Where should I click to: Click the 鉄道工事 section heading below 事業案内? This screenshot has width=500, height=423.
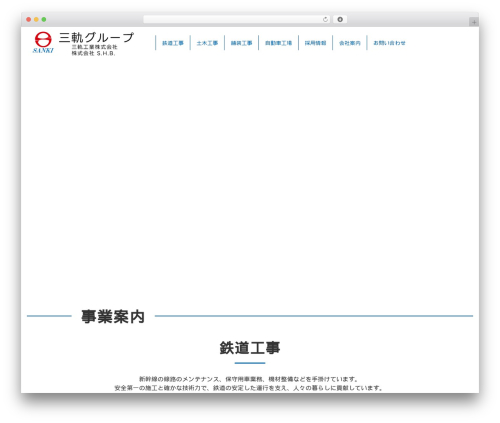(x=250, y=348)
